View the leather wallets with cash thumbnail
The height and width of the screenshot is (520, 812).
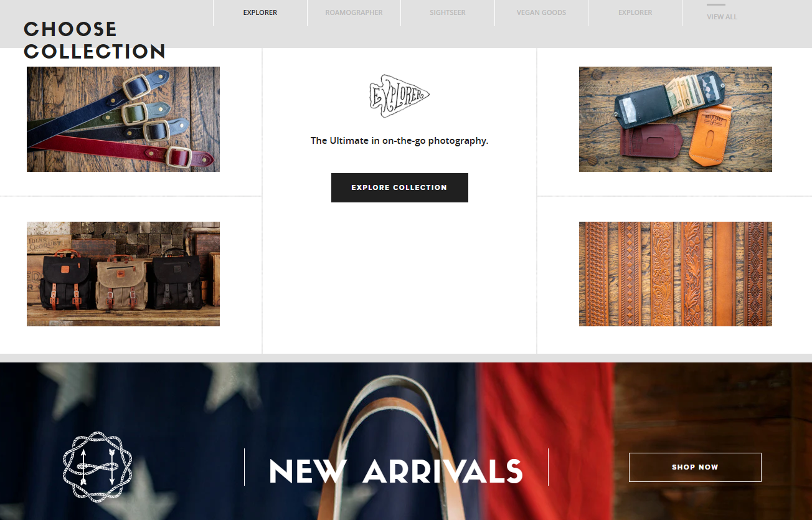(676, 119)
